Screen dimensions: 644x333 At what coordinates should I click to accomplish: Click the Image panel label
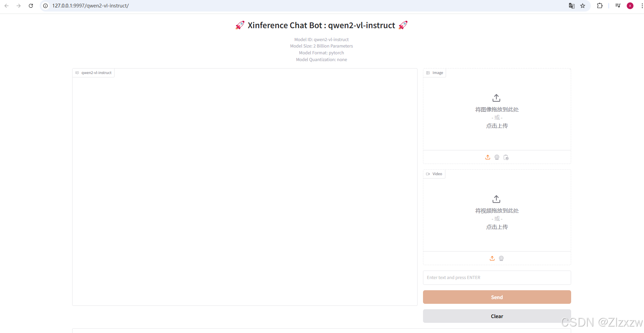[x=435, y=73]
